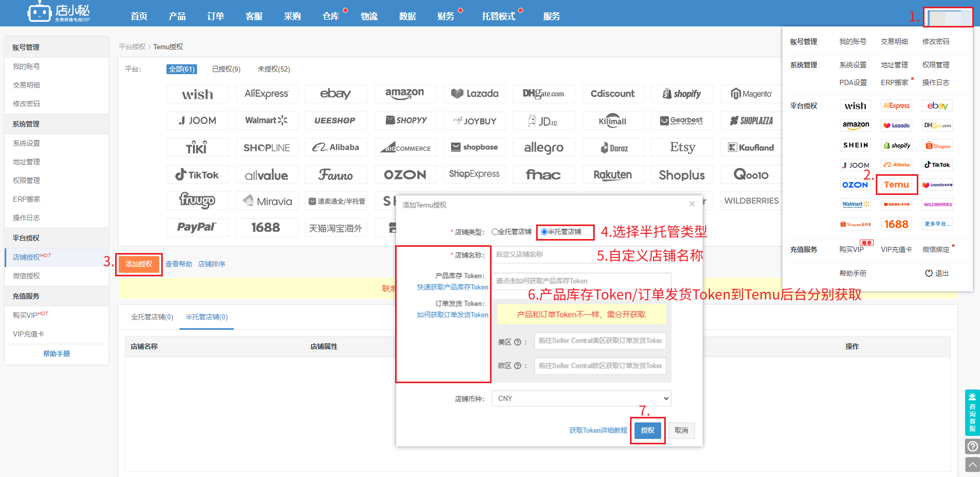Open the 产品 top menu

tap(177, 16)
